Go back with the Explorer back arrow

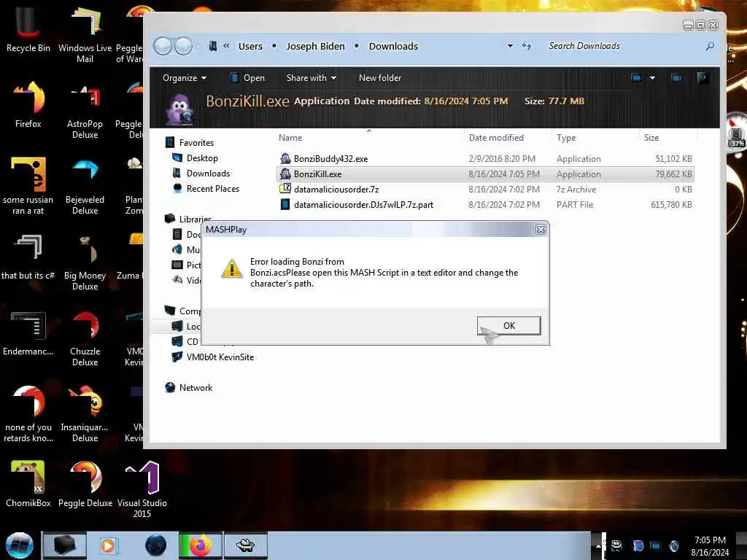point(163,46)
